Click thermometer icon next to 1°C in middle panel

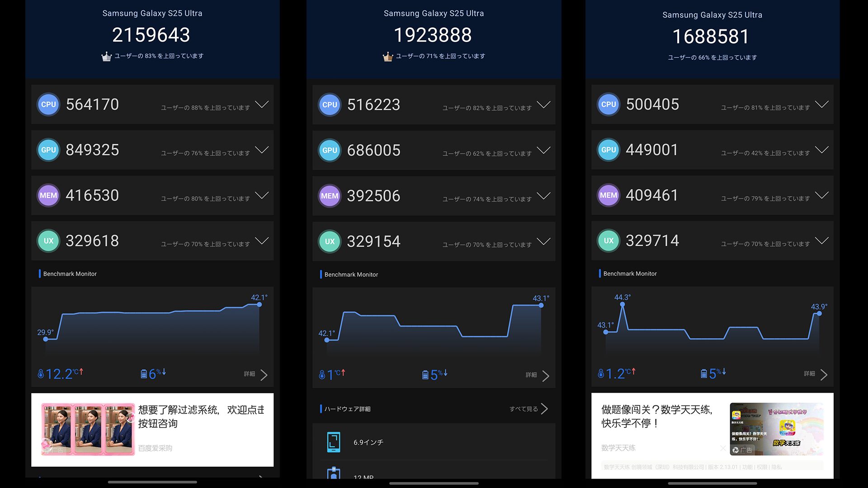click(322, 375)
